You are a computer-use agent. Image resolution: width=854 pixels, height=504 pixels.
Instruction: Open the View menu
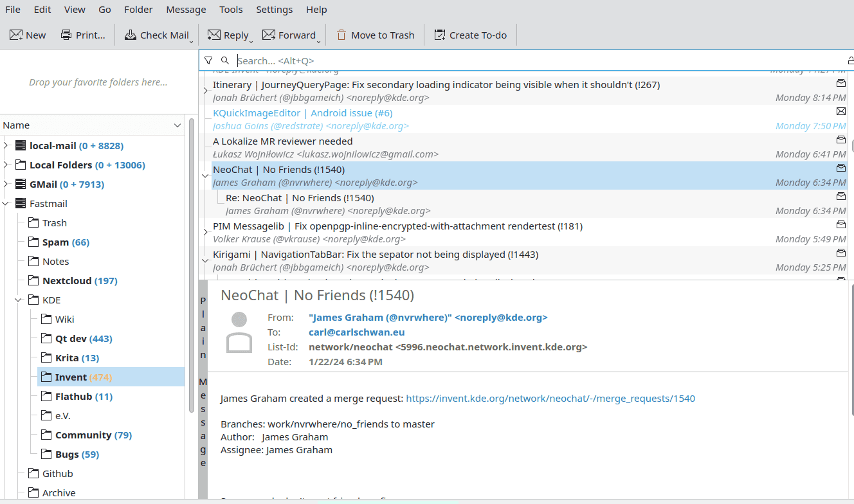point(75,10)
